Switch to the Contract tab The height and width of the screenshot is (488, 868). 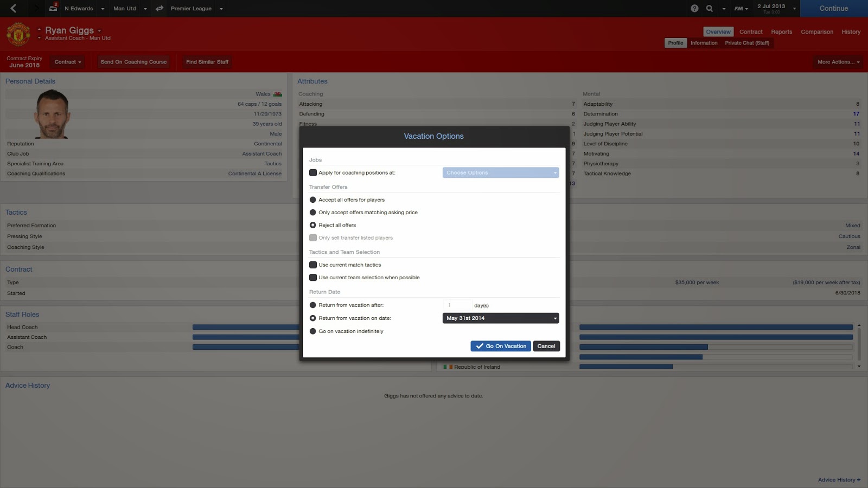751,32
